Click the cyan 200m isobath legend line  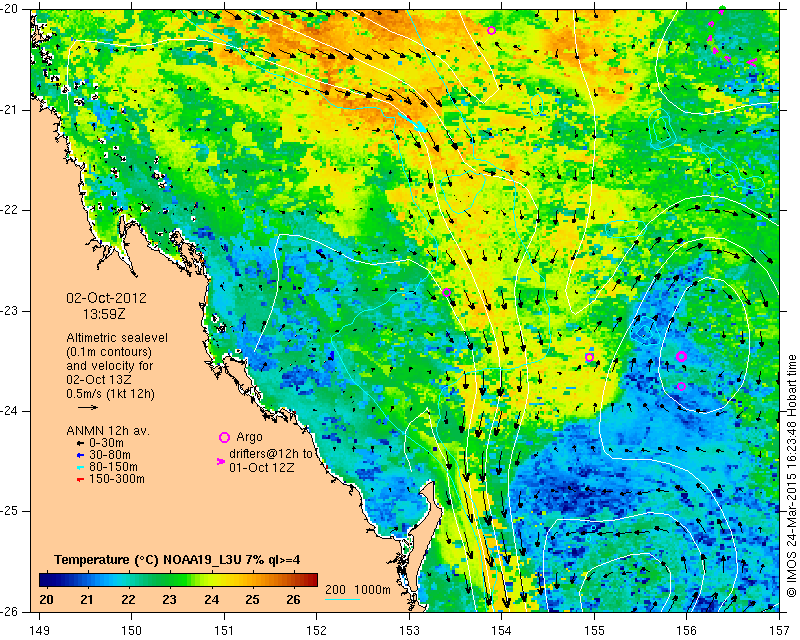click(342, 599)
